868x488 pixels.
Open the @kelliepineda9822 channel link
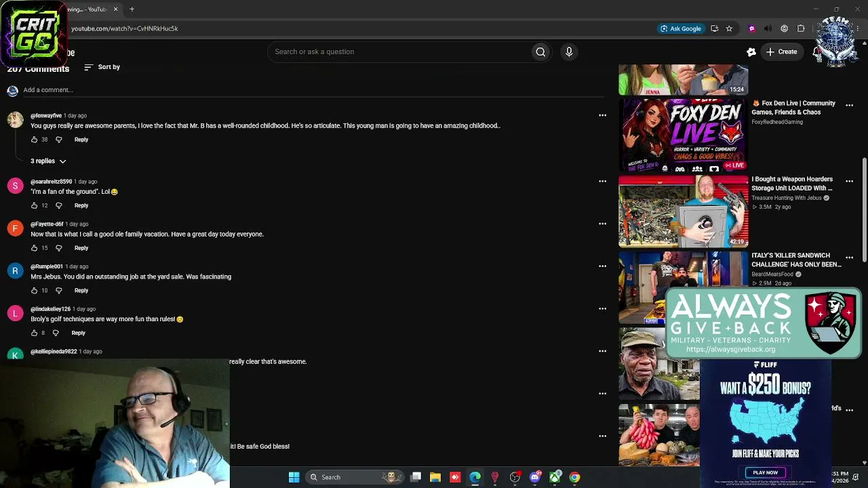54,352
